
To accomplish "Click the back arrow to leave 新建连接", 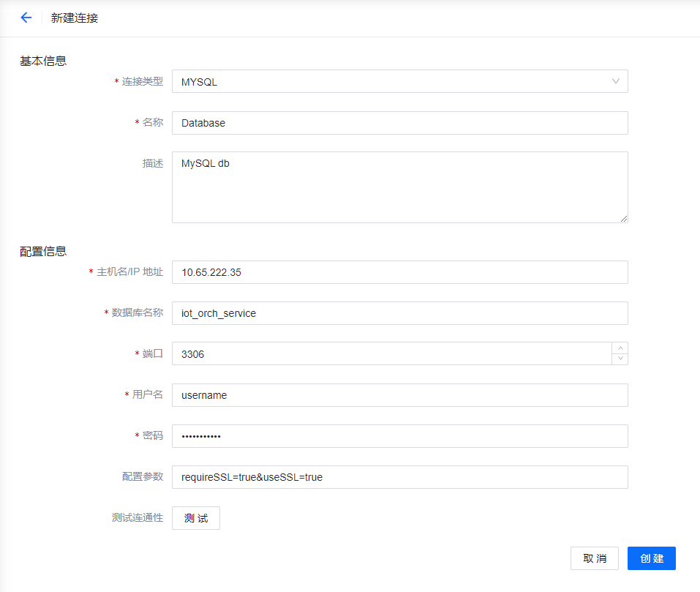I will (x=26, y=18).
